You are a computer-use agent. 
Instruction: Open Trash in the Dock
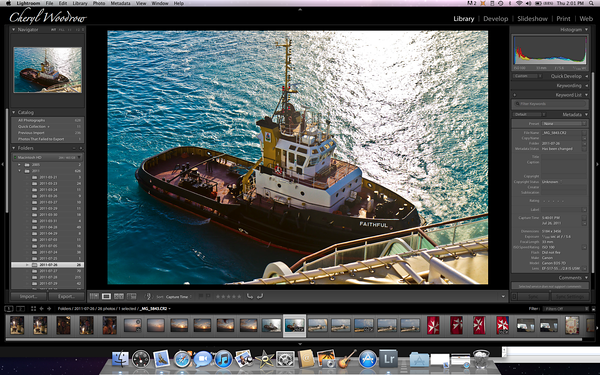point(481,358)
